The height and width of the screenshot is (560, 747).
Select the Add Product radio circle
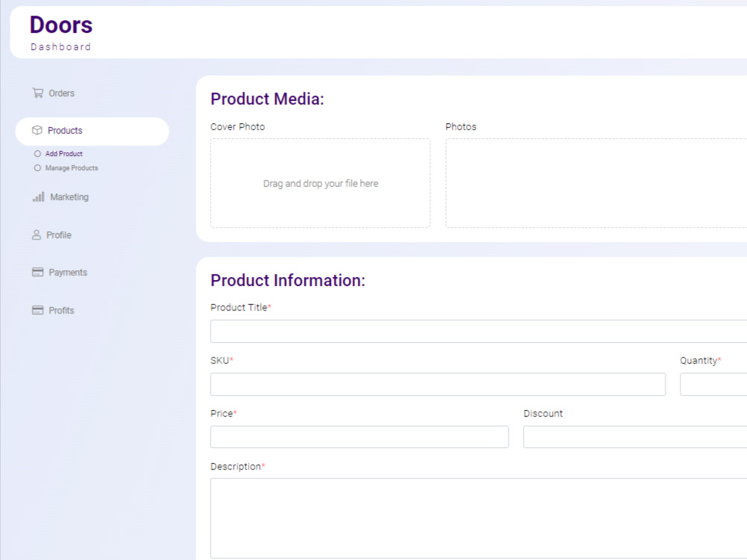[37, 154]
